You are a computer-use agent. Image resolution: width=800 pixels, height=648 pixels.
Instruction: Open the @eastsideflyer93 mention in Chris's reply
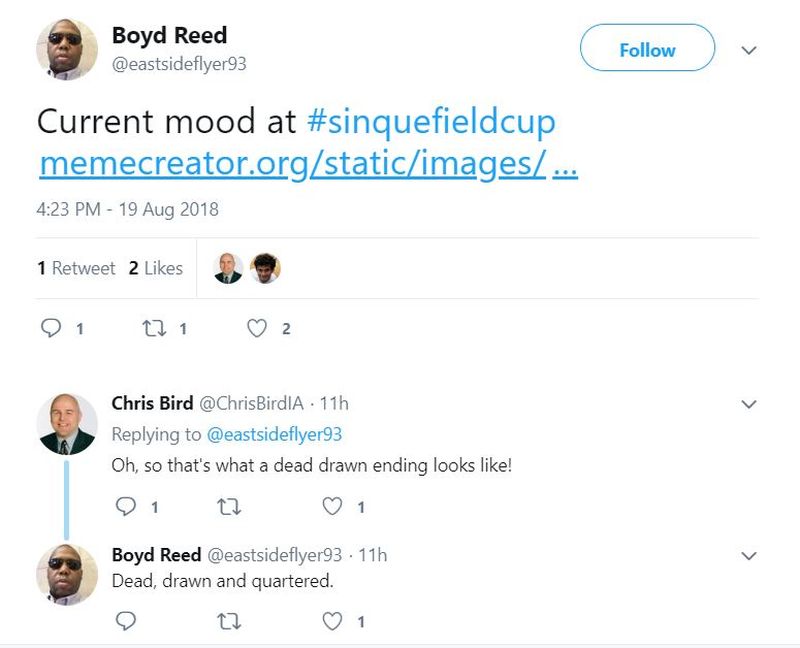point(274,435)
